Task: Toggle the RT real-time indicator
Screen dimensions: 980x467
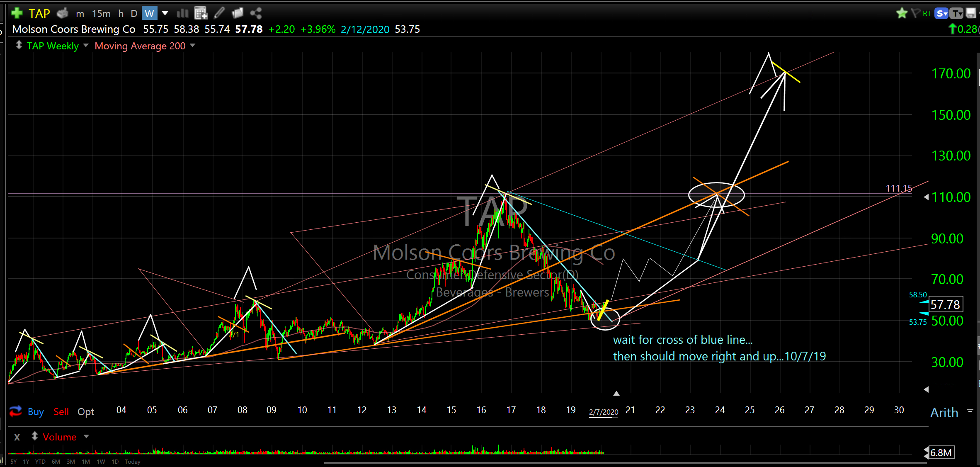Action: (927, 14)
